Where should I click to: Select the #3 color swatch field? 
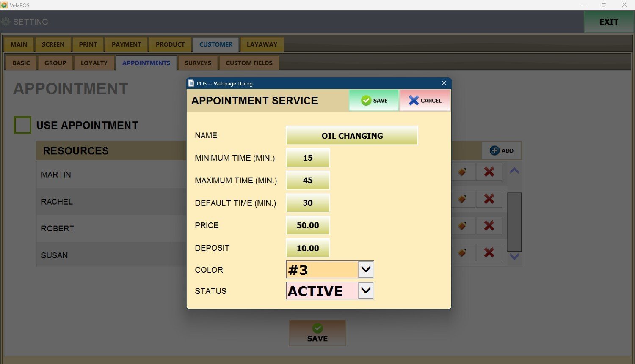[322, 270]
